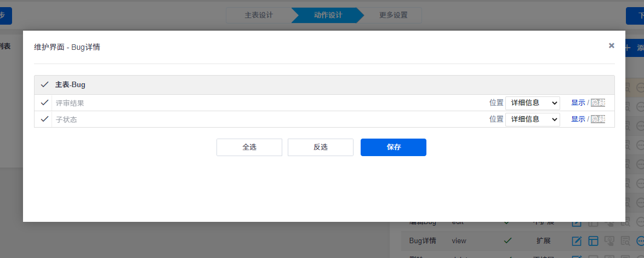Click 显示 link in the 子状态 row
The width and height of the screenshot is (644, 258).
(578, 119)
